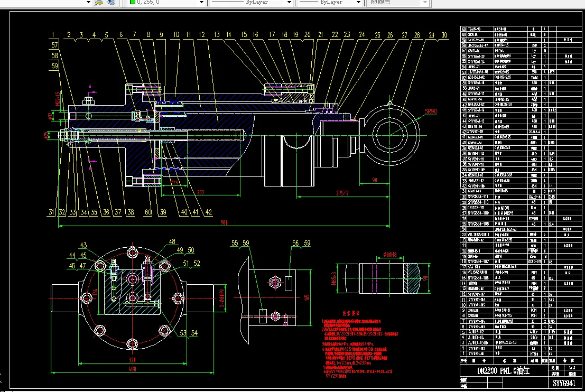Select balloon number 12 above section view

point(201,35)
